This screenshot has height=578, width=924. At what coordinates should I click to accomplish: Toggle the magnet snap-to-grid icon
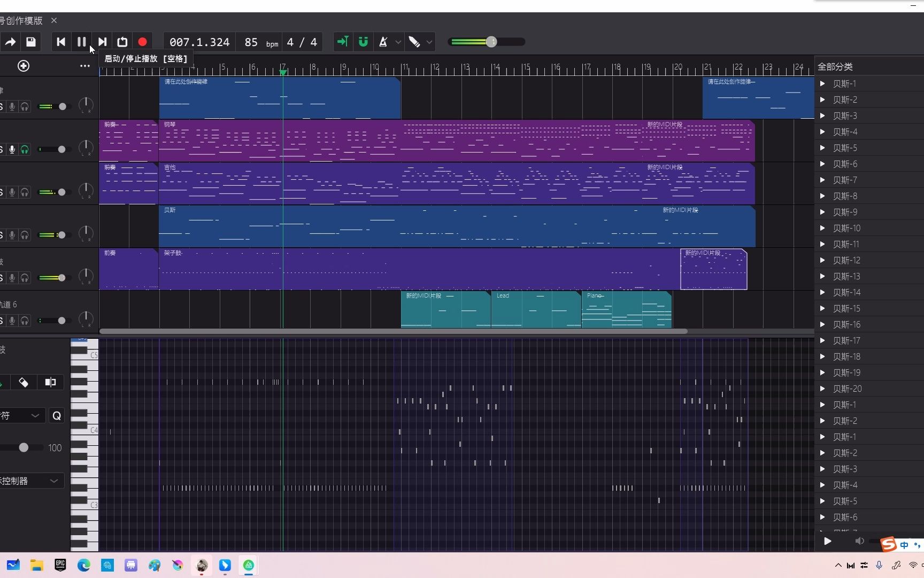tap(363, 42)
